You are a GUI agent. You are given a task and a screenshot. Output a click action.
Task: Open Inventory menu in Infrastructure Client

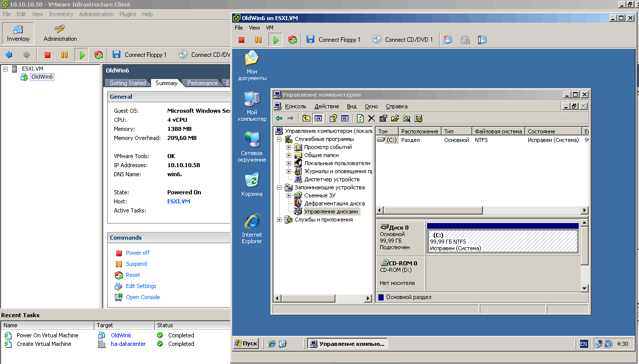61,14
